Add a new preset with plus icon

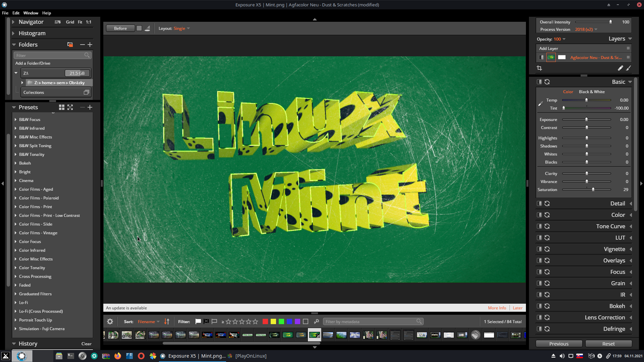point(90,107)
